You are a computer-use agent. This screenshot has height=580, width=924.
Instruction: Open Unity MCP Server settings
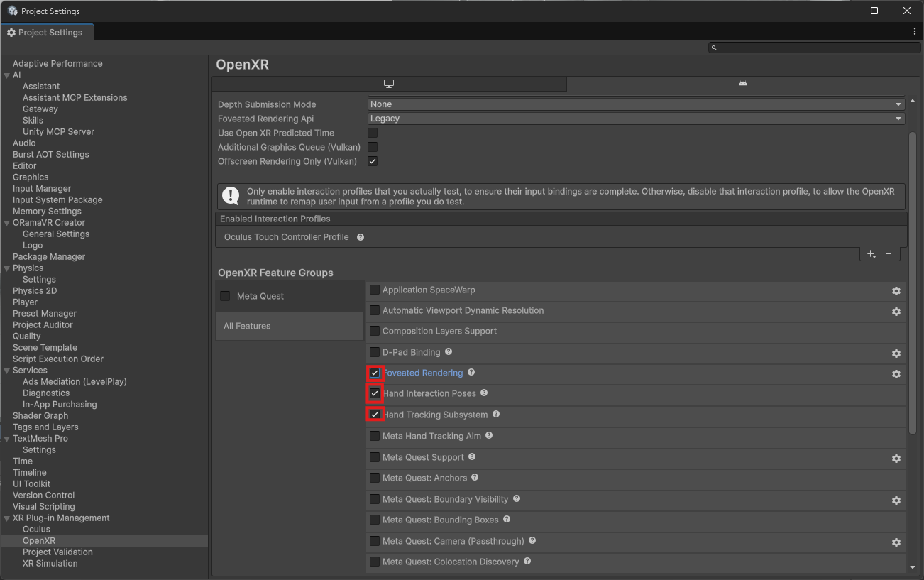(58, 131)
